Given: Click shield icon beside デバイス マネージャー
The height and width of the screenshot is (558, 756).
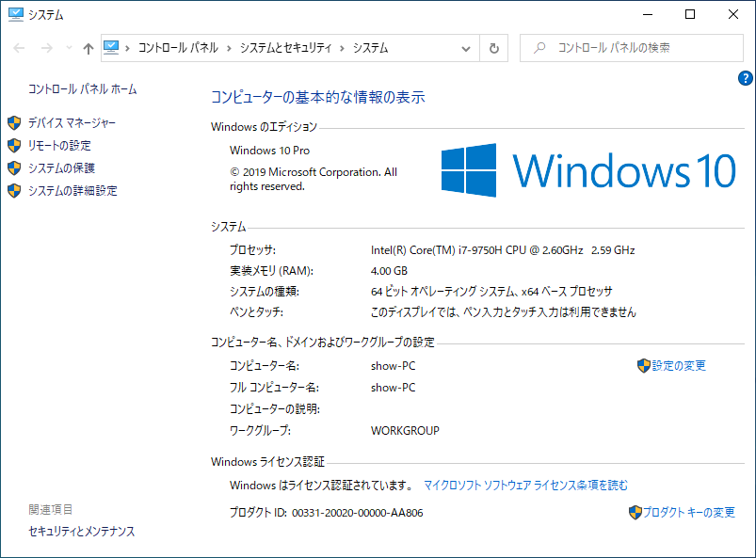Looking at the screenshot, I should click(x=14, y=123).
